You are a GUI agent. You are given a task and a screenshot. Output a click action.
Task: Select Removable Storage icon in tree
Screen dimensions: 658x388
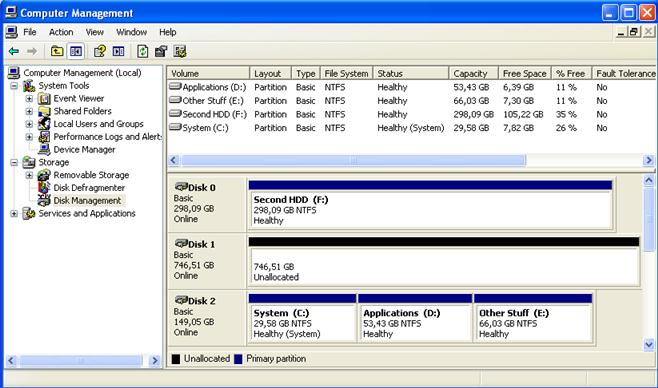pos(44,175)
